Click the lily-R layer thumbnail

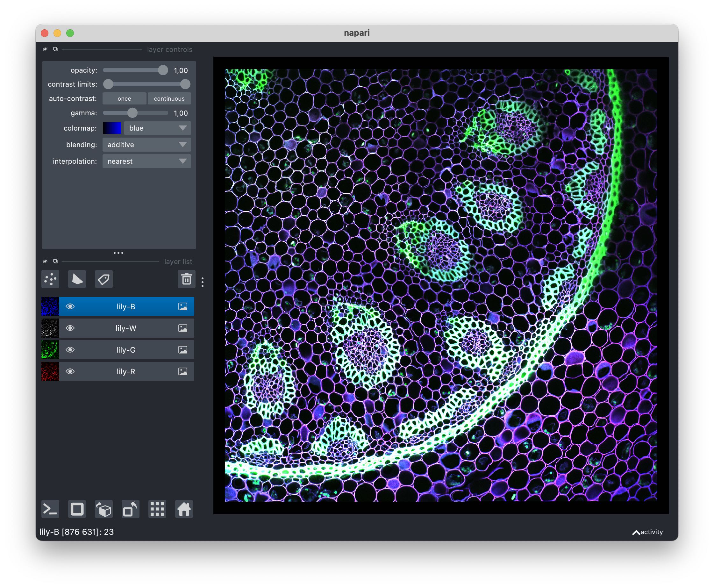(50, 372)
